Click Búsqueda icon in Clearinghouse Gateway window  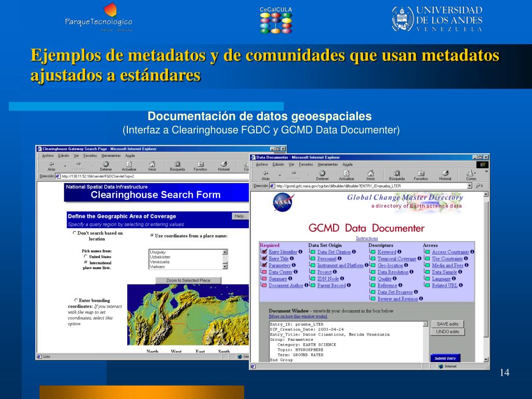tap(177, 164)
